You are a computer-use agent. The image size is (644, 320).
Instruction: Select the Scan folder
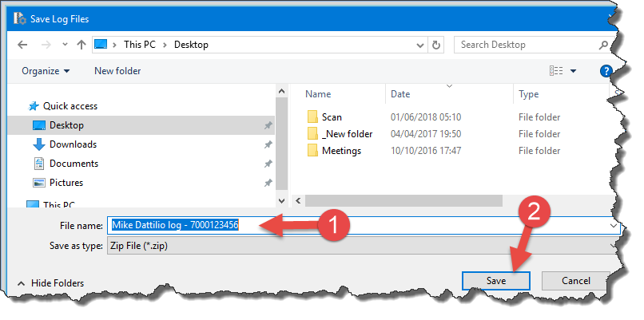(332, 117)
